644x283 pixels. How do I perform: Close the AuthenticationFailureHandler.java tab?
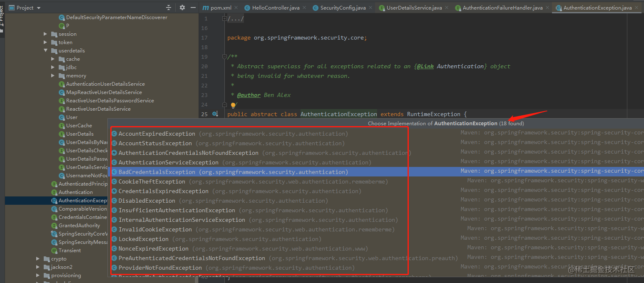[x=548, y=8]
